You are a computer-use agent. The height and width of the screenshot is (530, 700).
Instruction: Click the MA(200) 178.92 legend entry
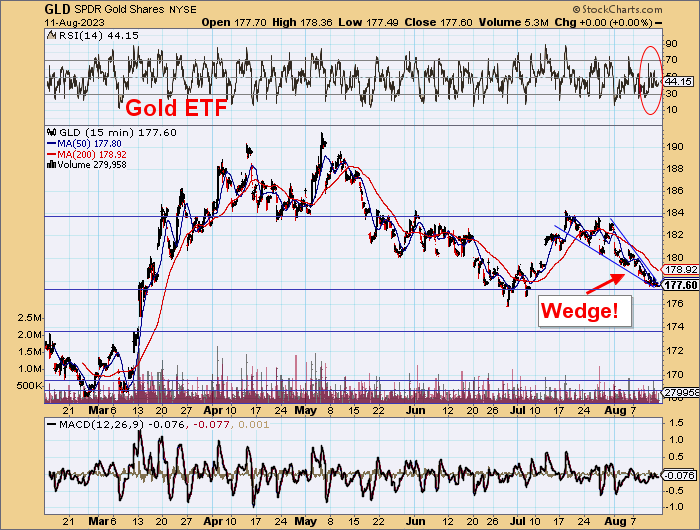click(86, 154)
